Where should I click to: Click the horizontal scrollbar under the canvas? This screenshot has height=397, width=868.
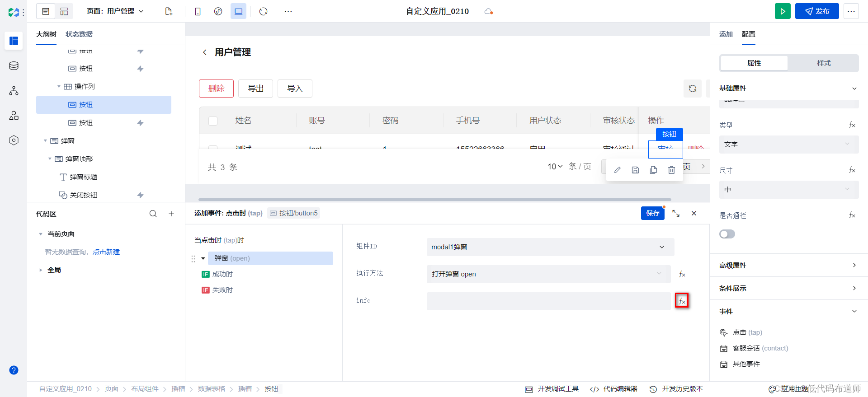point(434,199)
